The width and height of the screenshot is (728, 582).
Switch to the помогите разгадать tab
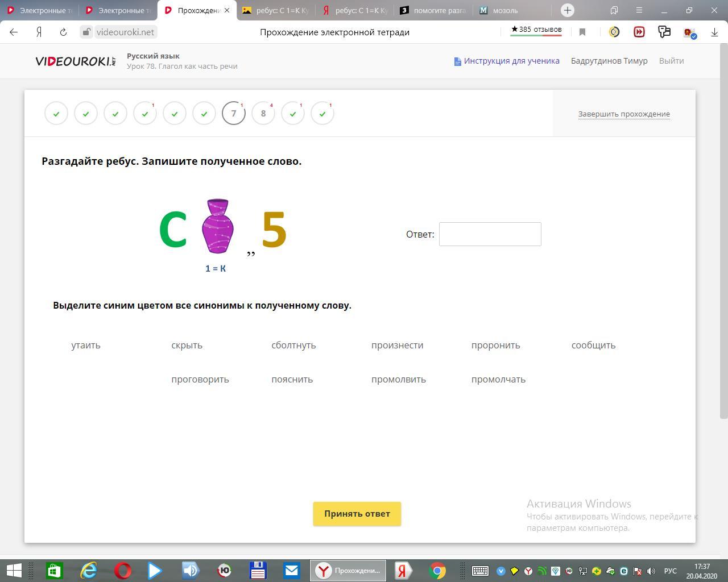point(433,10)
